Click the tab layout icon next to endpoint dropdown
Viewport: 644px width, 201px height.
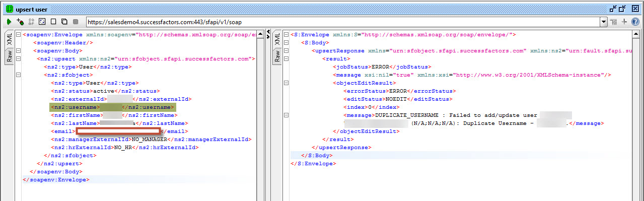click(x=613, y=22)
